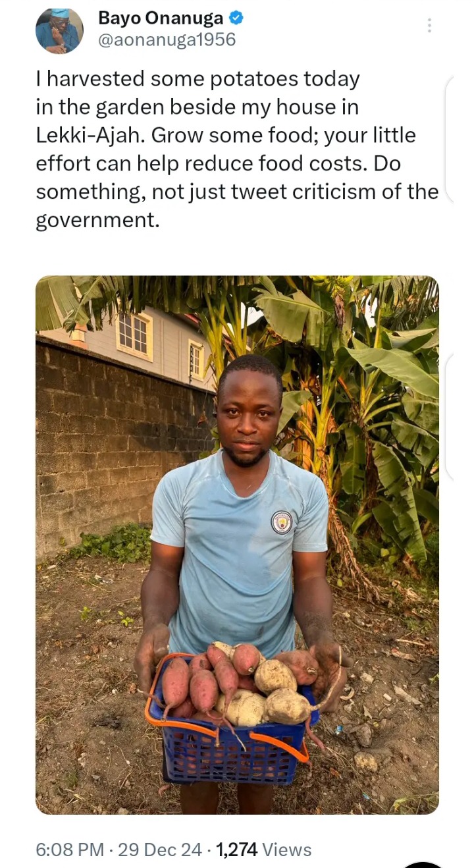Click the blue verified badge
Screen dimensions: 474x868
click(236, 18)
